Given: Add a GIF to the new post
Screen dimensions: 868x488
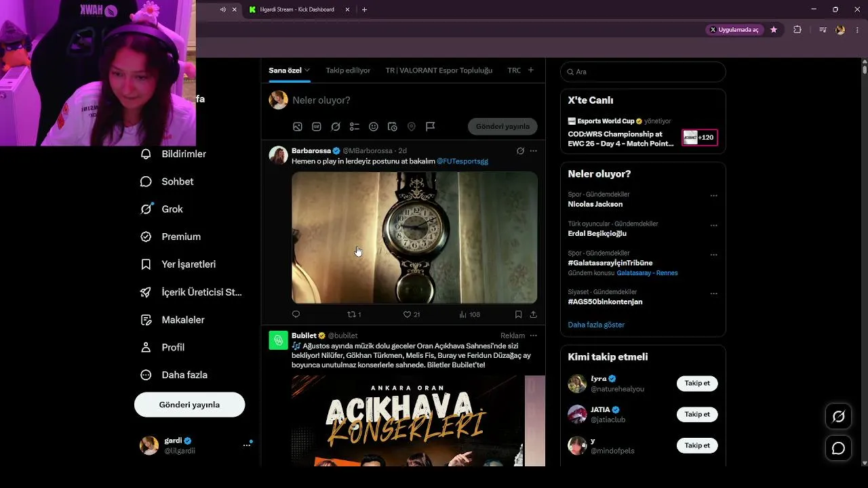Looking at the screenshot, I should point(316,127).
